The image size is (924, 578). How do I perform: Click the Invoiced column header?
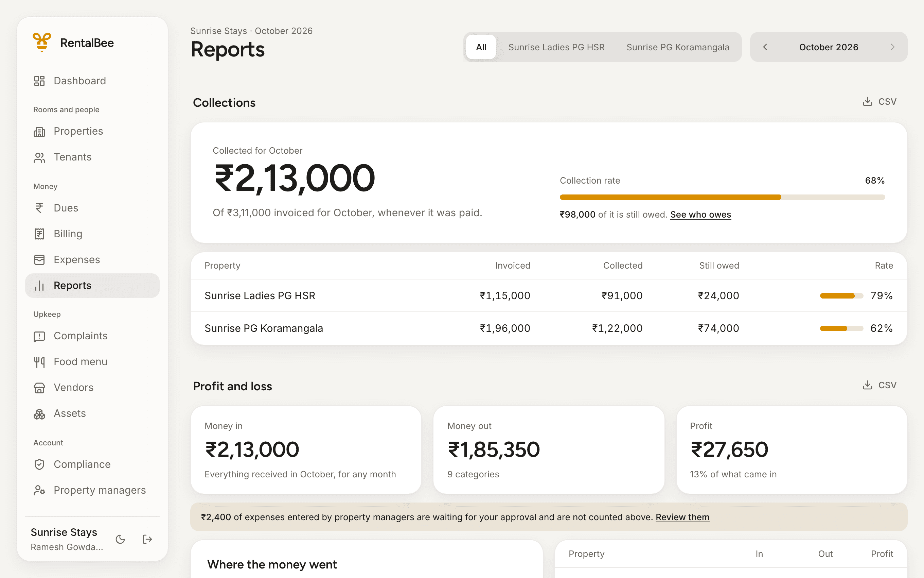pos(512,266)
